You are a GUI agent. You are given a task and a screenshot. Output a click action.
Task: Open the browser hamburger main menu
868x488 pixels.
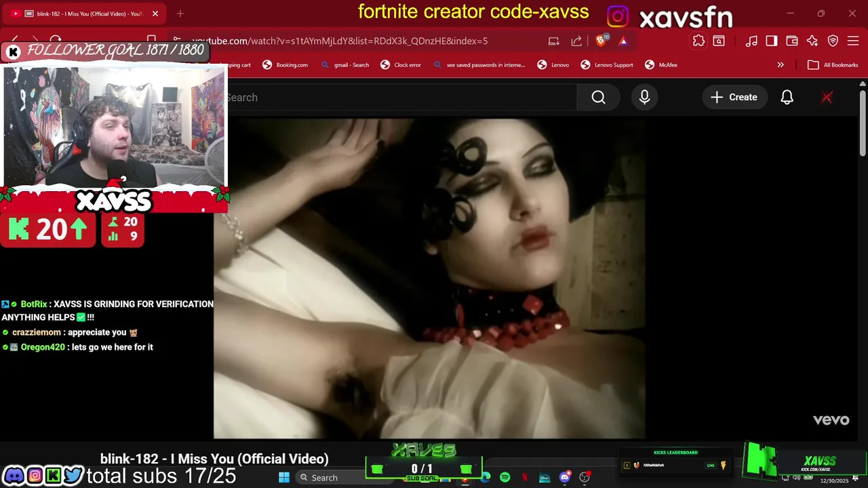tap(853, 41)
